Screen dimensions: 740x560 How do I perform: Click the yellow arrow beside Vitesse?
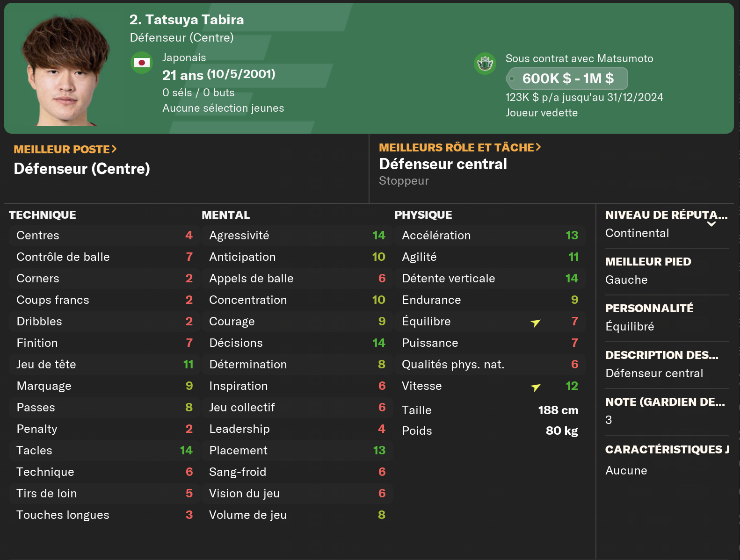[x=536, y=387]
